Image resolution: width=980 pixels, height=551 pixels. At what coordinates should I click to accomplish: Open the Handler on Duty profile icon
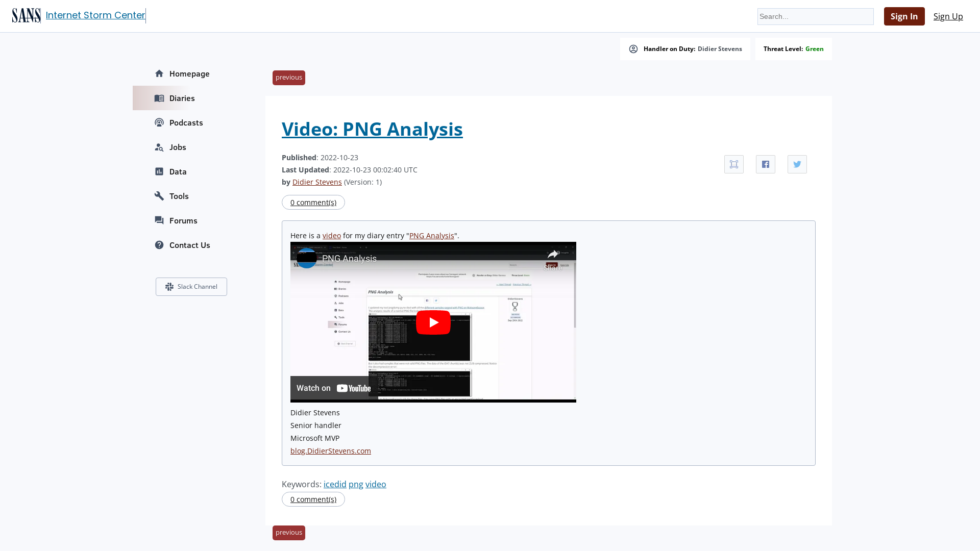point(633,48)
